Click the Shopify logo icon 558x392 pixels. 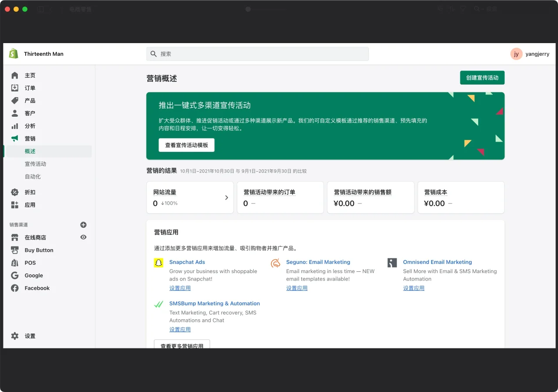14,54
